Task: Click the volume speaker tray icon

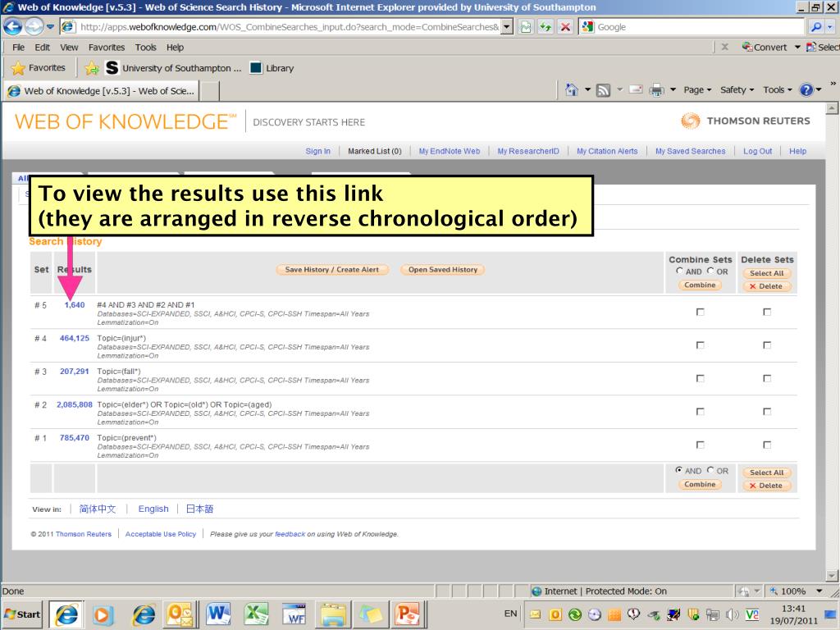Action: pos(732,614)
